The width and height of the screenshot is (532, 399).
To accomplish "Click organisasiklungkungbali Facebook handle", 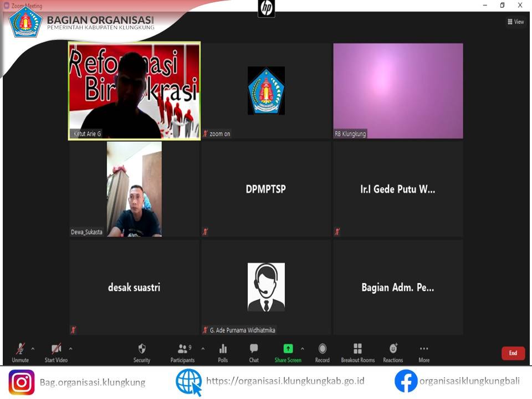I will click(x=469, y=381).
